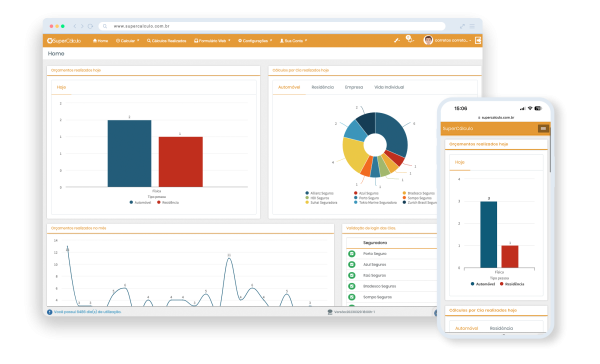Expand the Configurações dropdown menu
This screenshot has width=600, height=364.
255,41
